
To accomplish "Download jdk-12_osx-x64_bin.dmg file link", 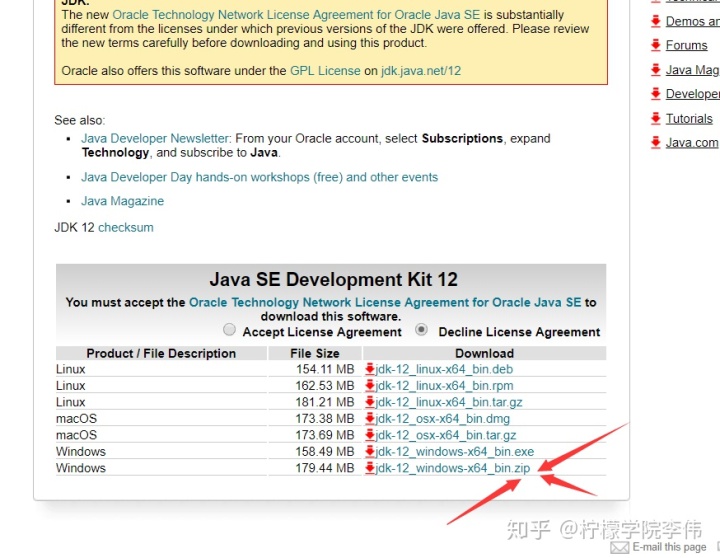I will coord(443,419).
